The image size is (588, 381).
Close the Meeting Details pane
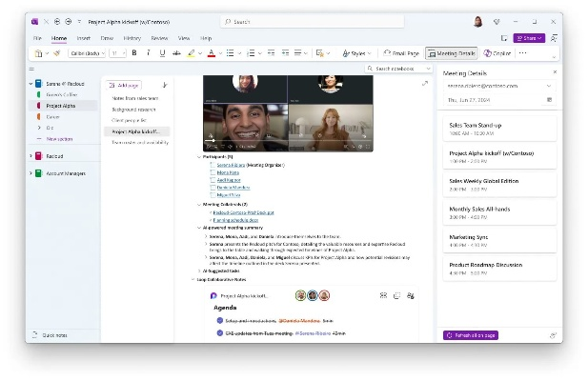555,71
